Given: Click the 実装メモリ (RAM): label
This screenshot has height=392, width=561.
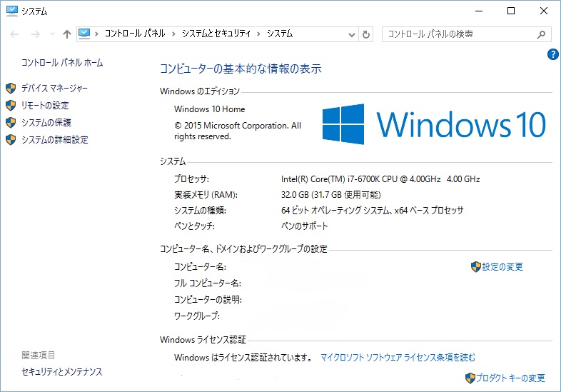Looking at the screenshot, I should [206, 195].
